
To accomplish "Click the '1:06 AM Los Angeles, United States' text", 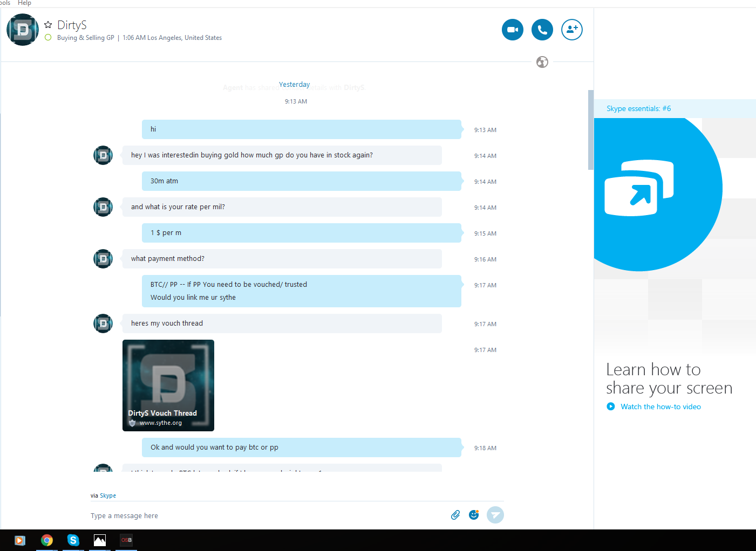I will click(x=172, y=38).
